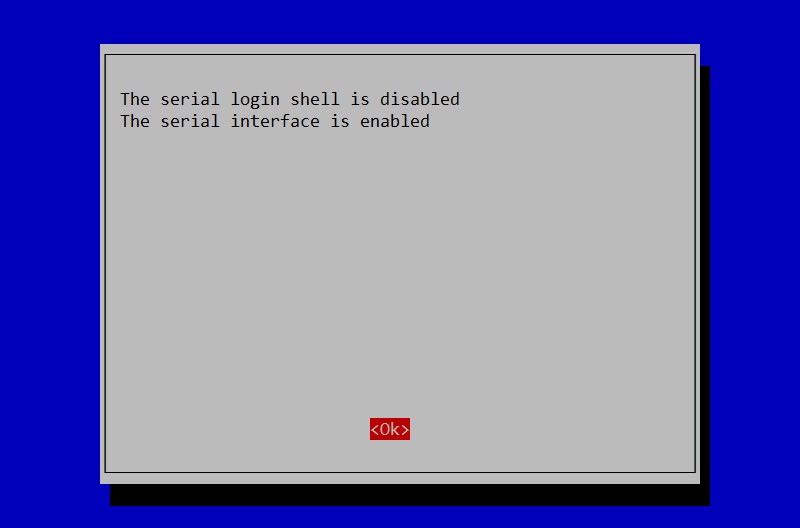Click the word 'shell' in the first line
800x528 pixels.
[x=315, y=98]
